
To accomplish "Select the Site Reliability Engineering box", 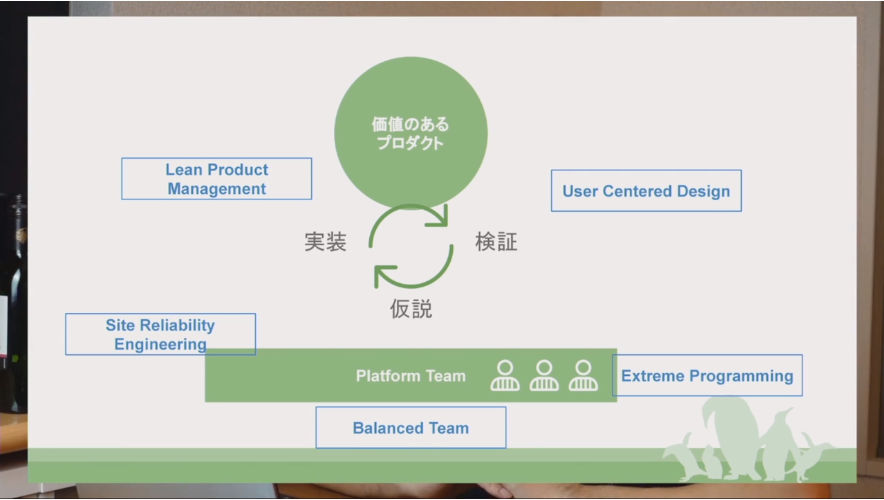I will pos(160,334).
